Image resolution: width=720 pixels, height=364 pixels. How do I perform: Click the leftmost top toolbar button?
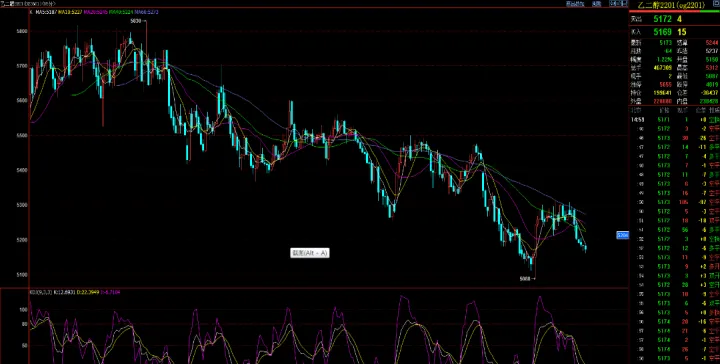click(575, 4)
